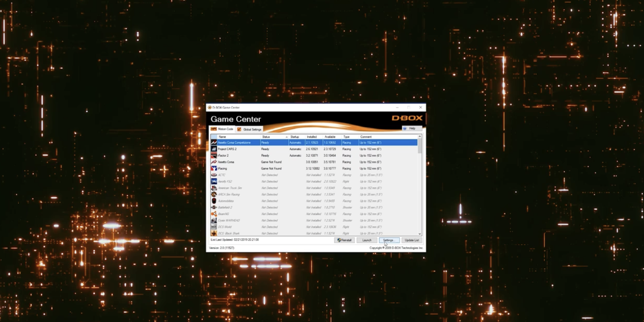Click the rFactor 2 game icon
644x322 pixels.
(x=214, y=156)
